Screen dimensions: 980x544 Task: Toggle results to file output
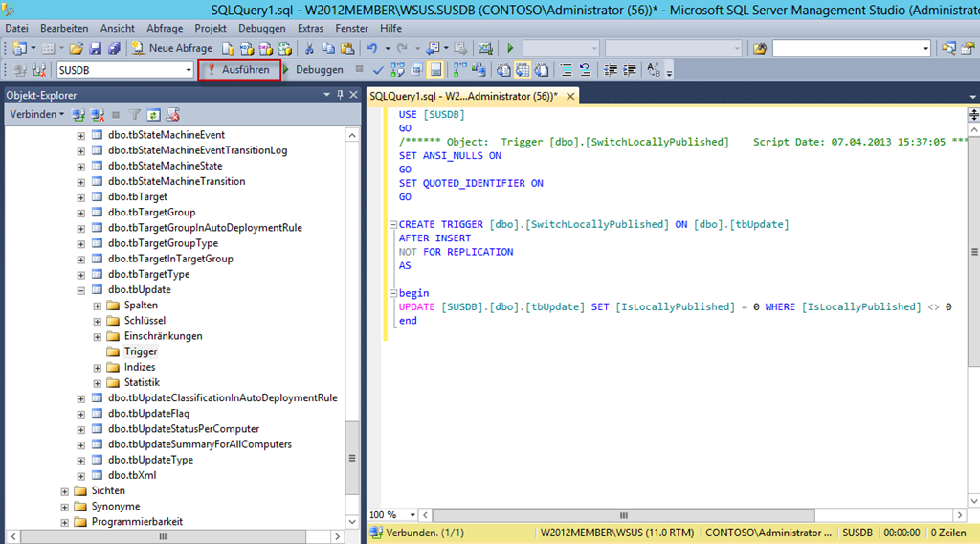pos(542,70)
